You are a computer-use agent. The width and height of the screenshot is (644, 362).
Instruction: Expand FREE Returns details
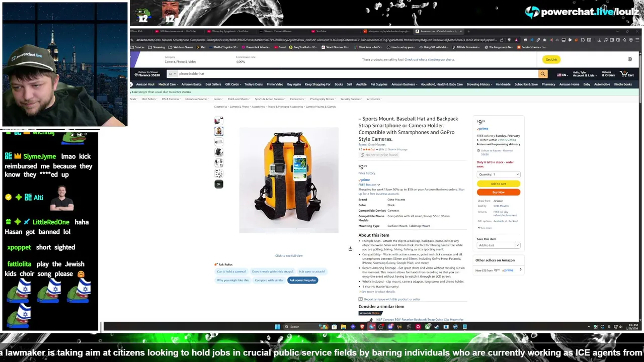(369, 185)
